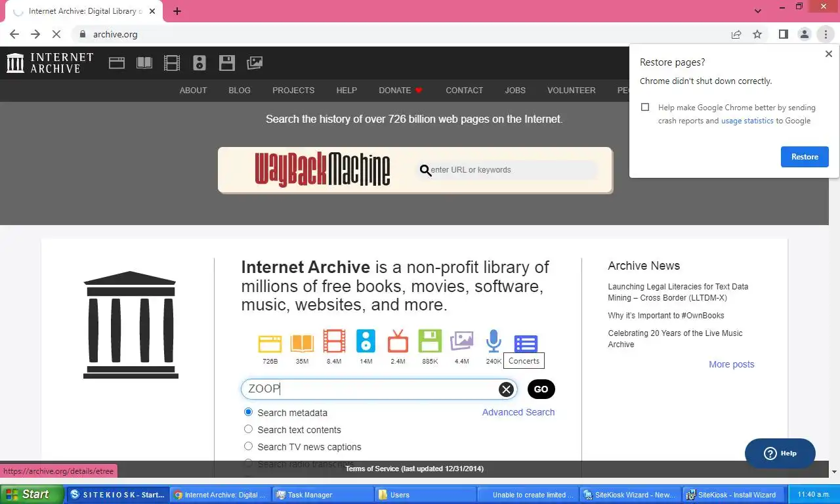Select the blue Collections list icon
Viewport: 840px width, 504px height.
[x=526, y=343]
